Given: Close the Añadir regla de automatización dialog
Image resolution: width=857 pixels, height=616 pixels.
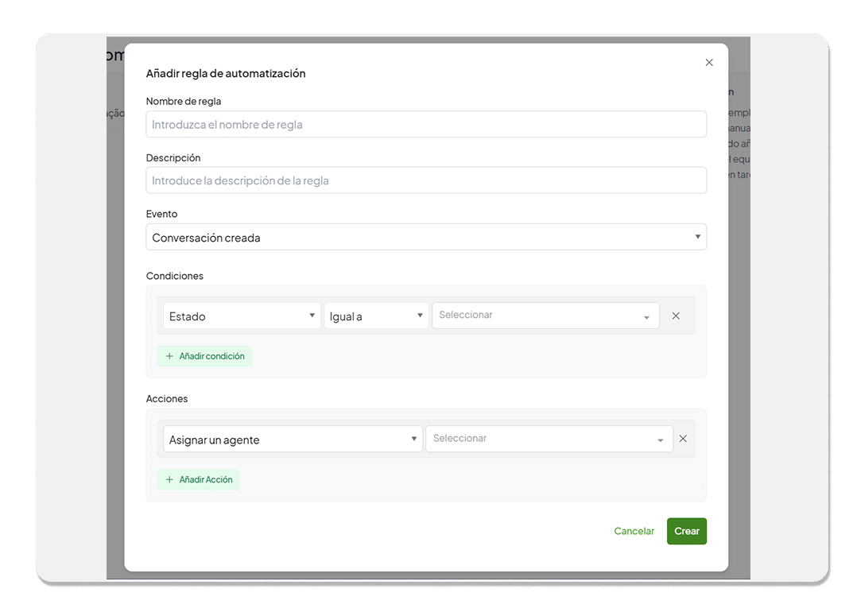Looking at the screenshot, I should click(709, 62).
